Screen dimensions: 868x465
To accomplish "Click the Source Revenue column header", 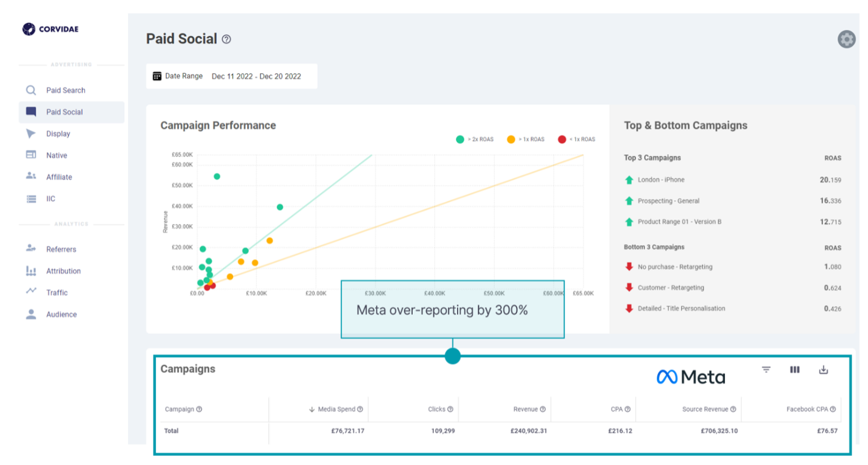I will click(x=705, y=409).
